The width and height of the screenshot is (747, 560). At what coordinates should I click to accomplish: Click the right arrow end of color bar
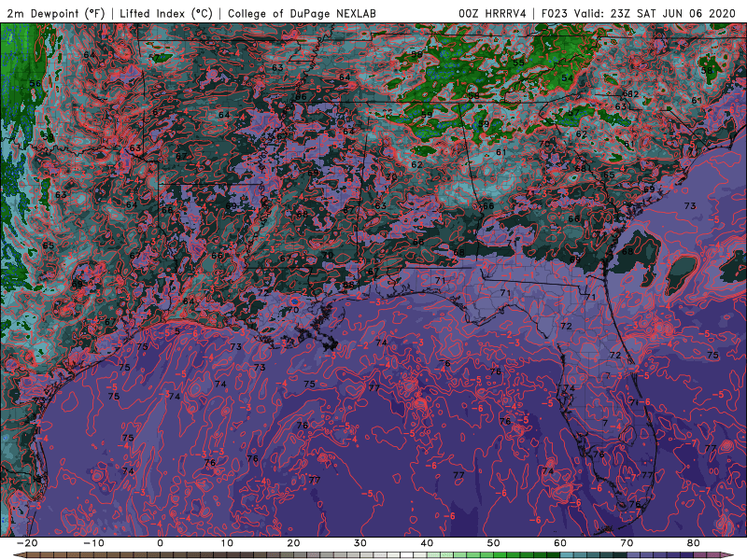[727, 555]
